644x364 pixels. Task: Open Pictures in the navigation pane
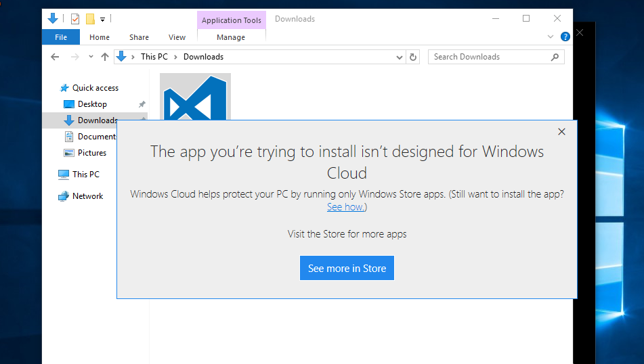click(85, 153)
